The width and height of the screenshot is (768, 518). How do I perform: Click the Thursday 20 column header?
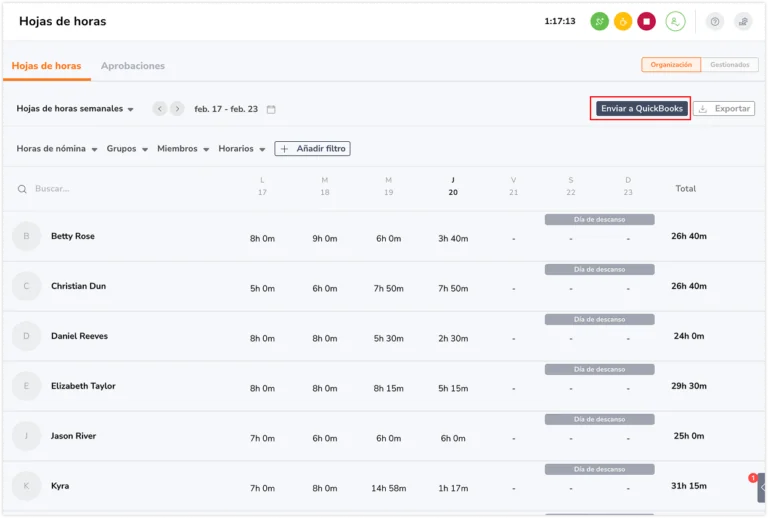tap(453, 187)
